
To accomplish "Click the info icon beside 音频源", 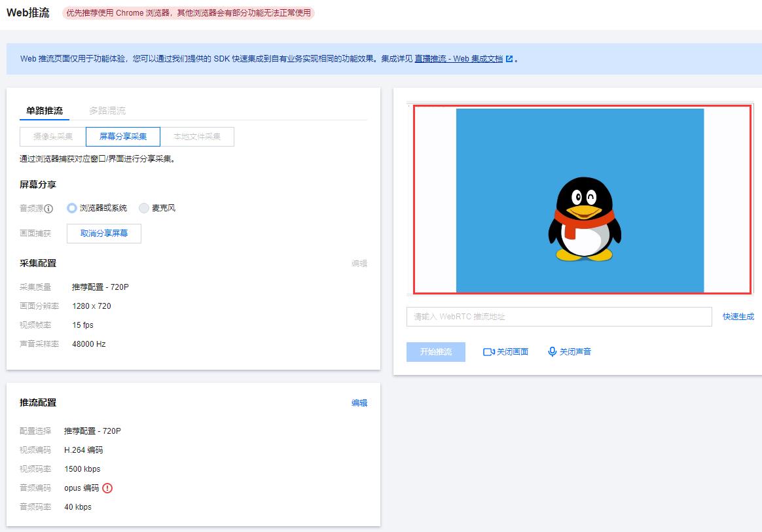I will pos(48,209).
